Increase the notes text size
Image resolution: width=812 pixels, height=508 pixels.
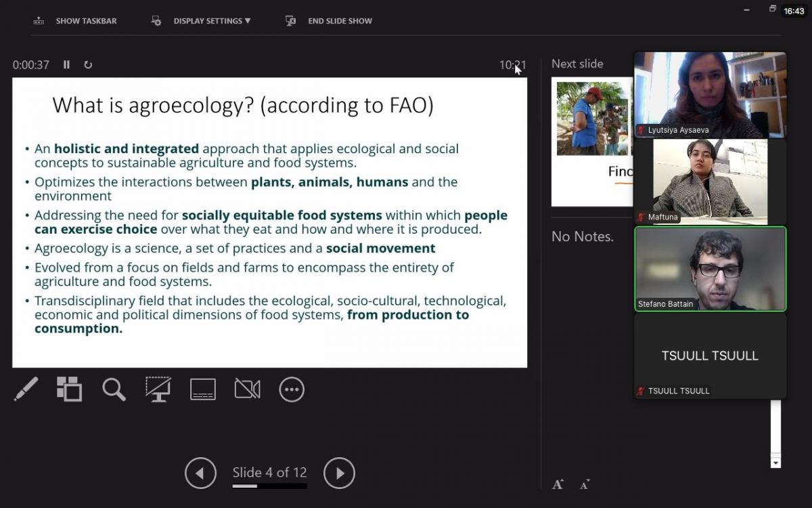(x=558, y=484)
